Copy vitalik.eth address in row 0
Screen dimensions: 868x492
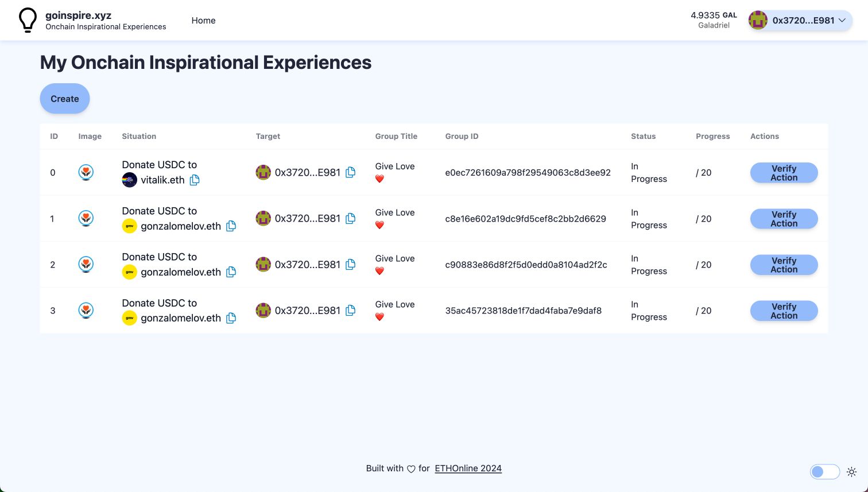pyautogui.click(x=195, y=180)
